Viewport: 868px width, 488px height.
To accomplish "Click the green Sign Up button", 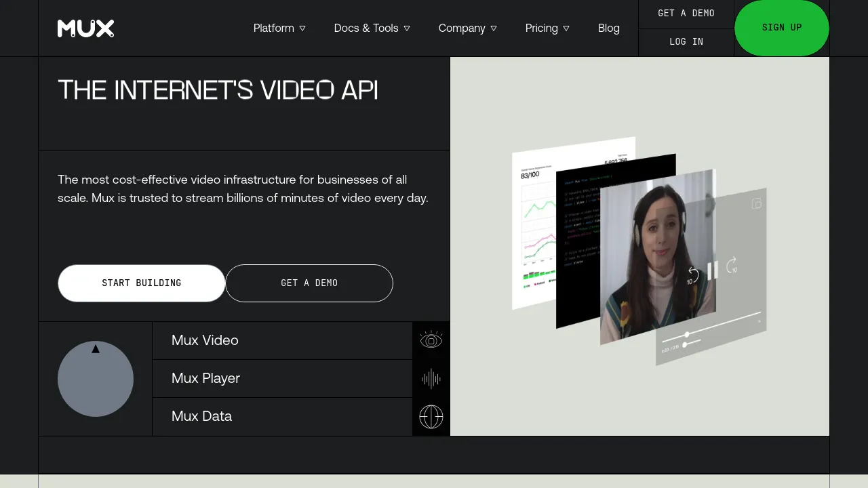I will 782,28.
